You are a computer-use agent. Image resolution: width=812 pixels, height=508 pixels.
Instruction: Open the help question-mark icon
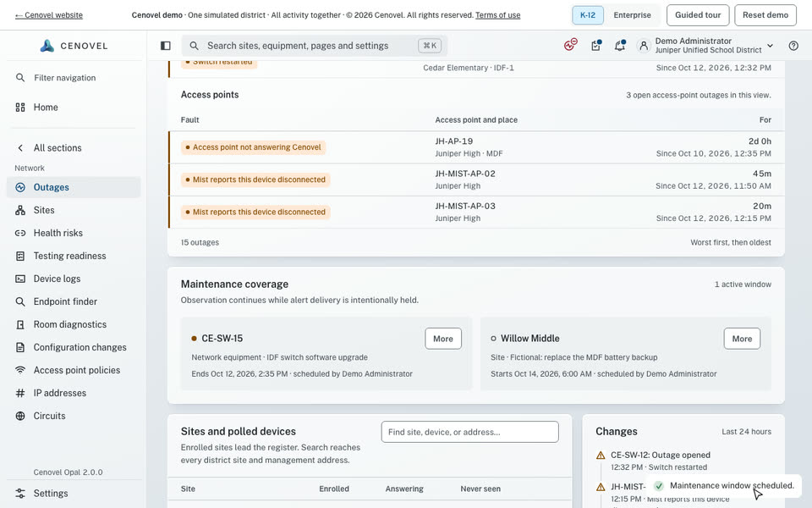793,46
